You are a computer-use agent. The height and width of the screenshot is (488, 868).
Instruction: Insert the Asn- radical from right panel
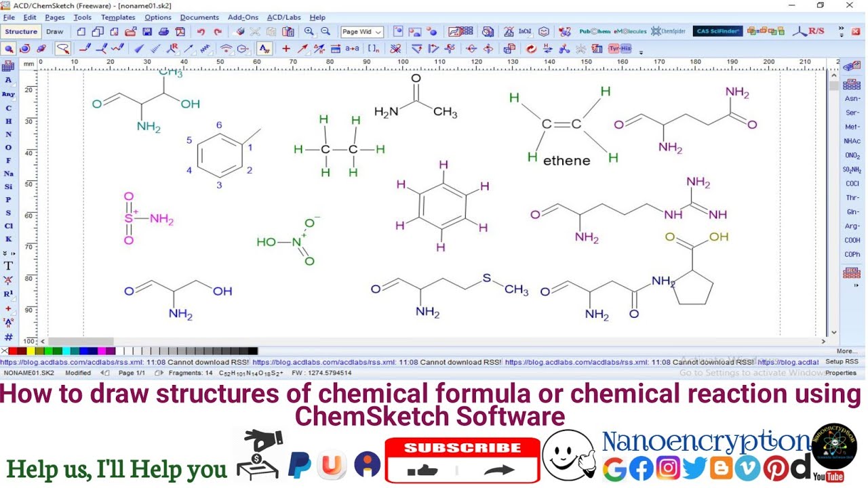852,98
